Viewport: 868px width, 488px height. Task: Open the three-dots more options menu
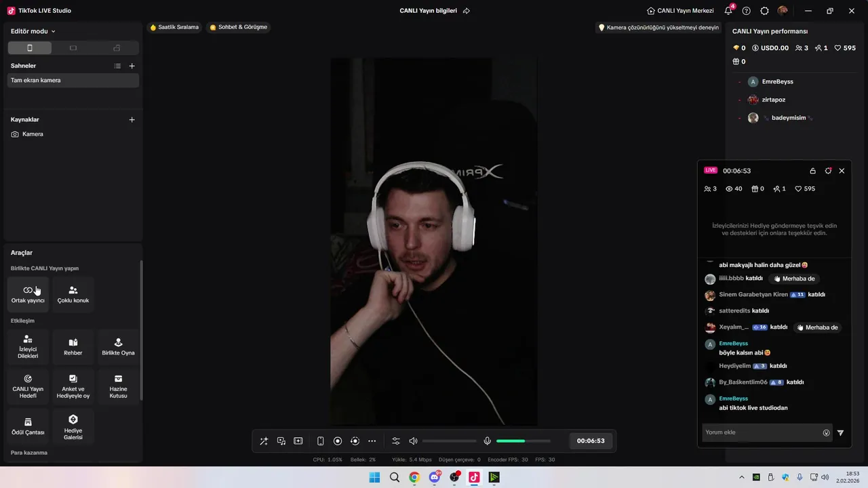(372, 441)
